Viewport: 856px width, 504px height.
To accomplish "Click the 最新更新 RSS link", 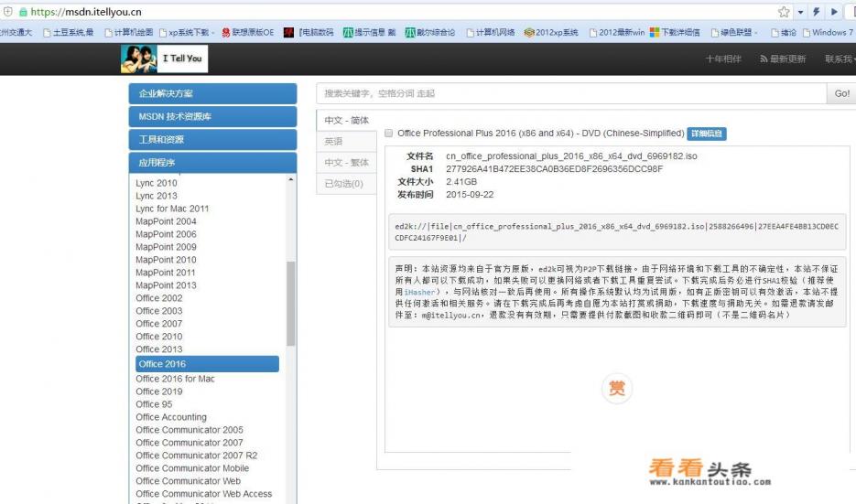I will pyautogui.click(x=783, y=59).
